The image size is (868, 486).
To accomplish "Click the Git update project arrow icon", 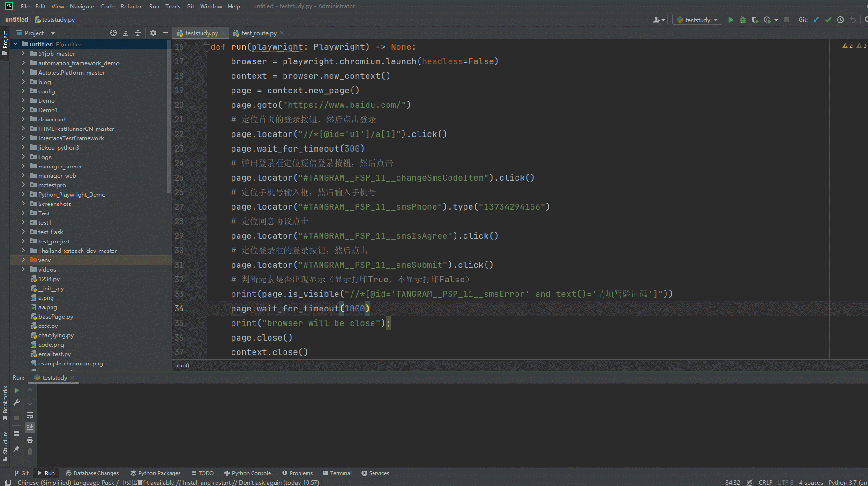I will (816, 20).
